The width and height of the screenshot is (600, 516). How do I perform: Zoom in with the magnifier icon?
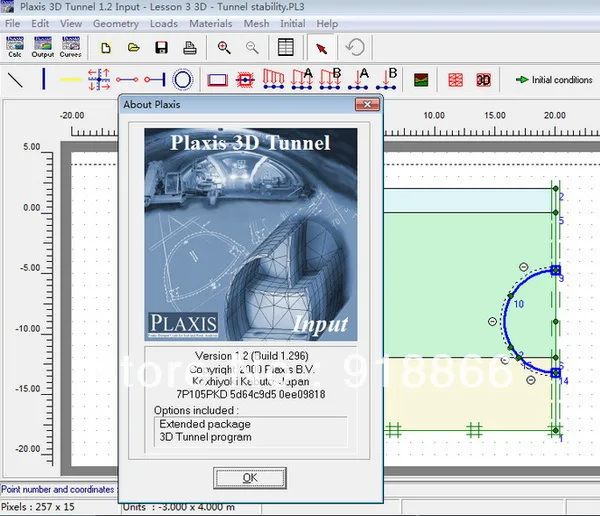click(224, 48)
